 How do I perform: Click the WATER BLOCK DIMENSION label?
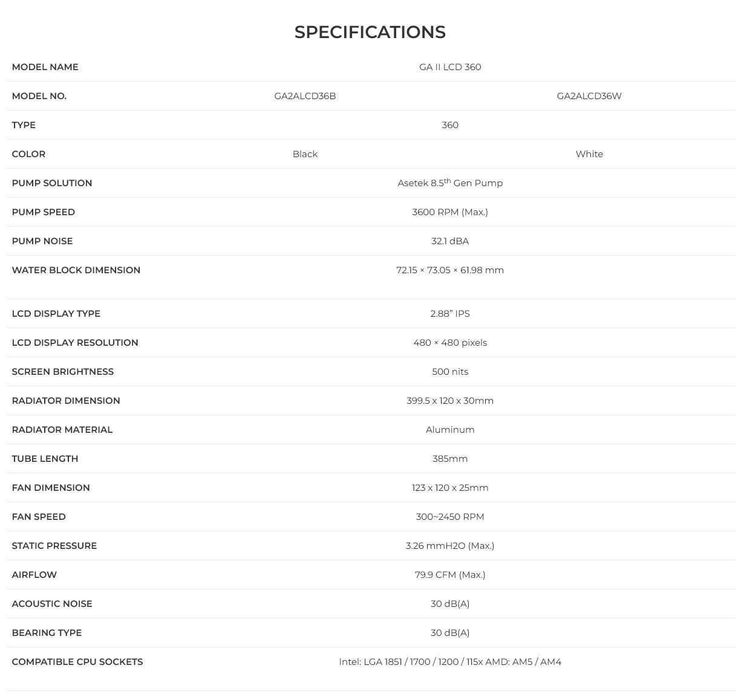click(76, 270)
